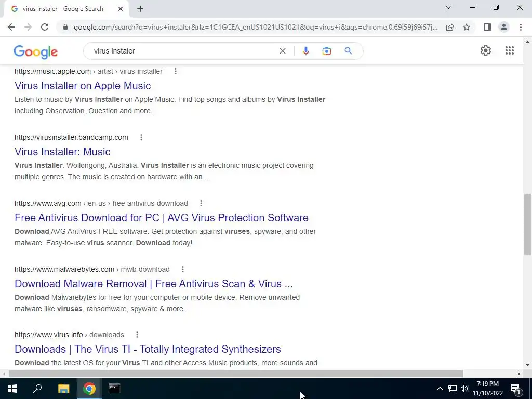
Task: Share this page icon in address bar
Action: pyautogui.click(x=450, y=27)
